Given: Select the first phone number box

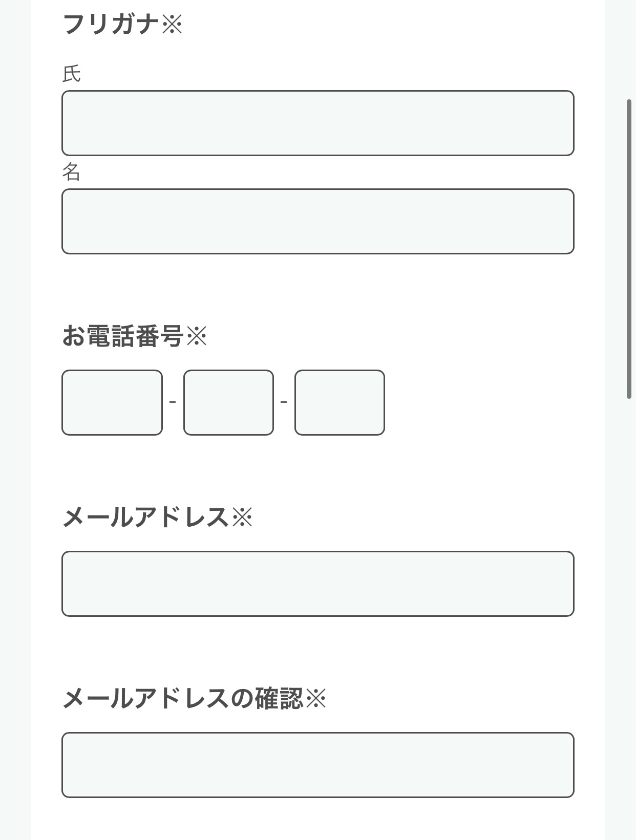Looking at the screenshot, I should coord(112,403).
